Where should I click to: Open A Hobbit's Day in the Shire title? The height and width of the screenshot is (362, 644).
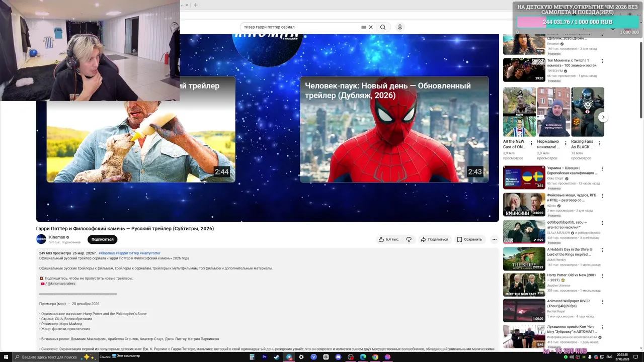click(570, 252)
